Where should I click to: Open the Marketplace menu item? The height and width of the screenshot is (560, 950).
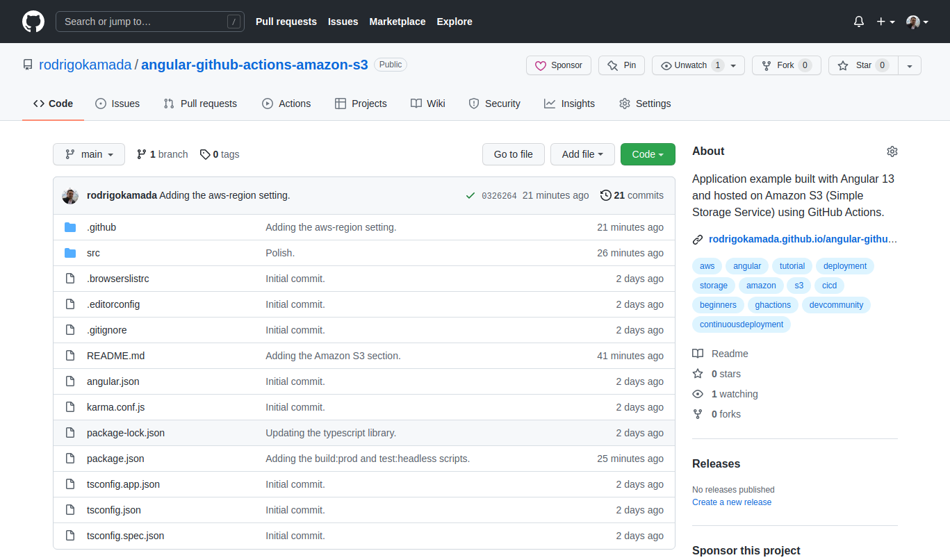(x=397, y=22)
